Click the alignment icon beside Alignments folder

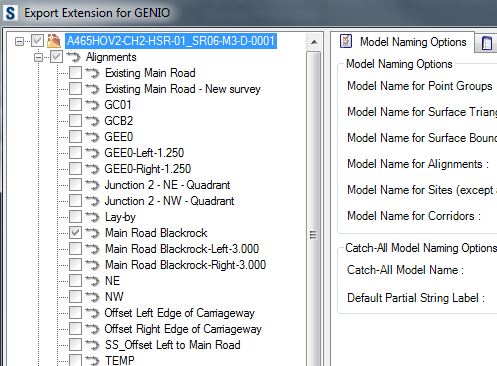[x=73, y=57]
